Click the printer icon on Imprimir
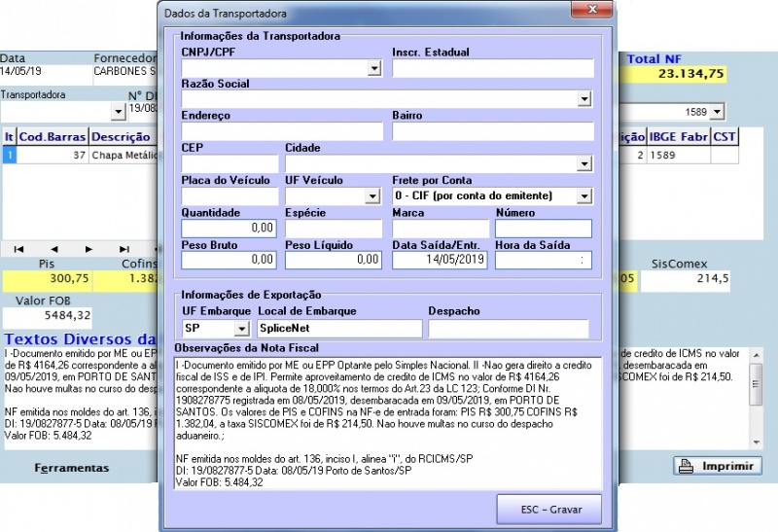Screen dimensions: 778x532 [686, 467]
